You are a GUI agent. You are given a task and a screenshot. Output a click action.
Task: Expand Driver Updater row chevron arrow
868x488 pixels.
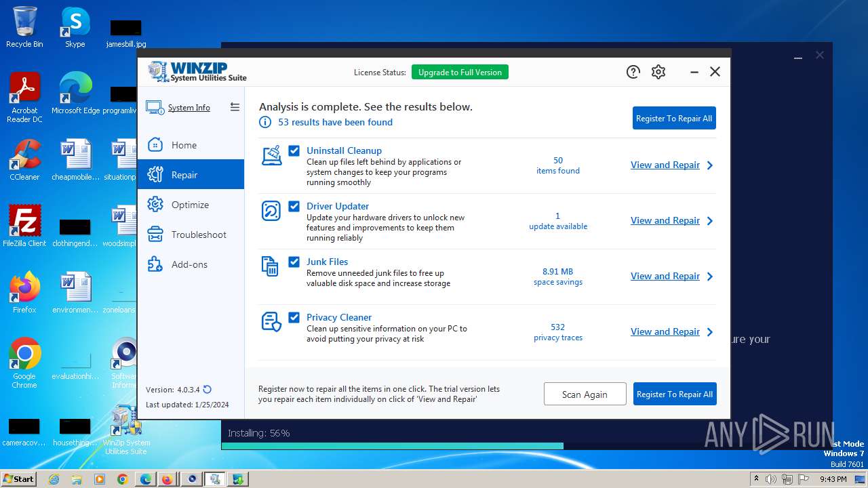tap(710, 221)
